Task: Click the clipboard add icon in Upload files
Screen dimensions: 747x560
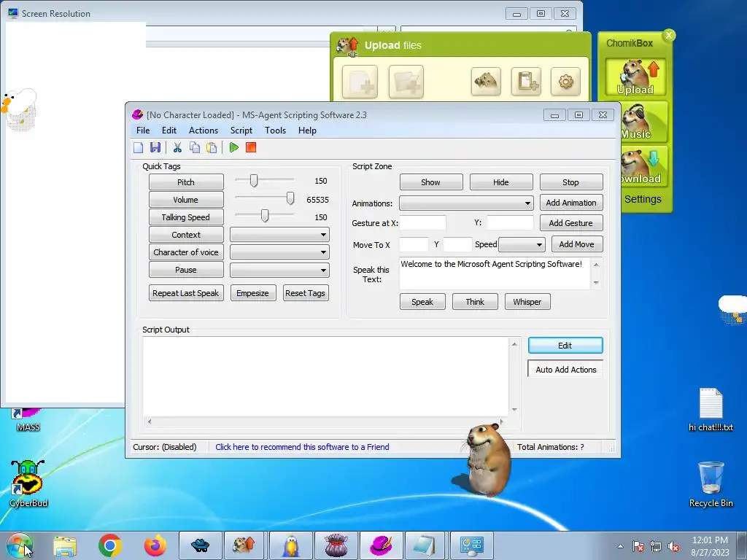Action: click(x=526, y=82)
